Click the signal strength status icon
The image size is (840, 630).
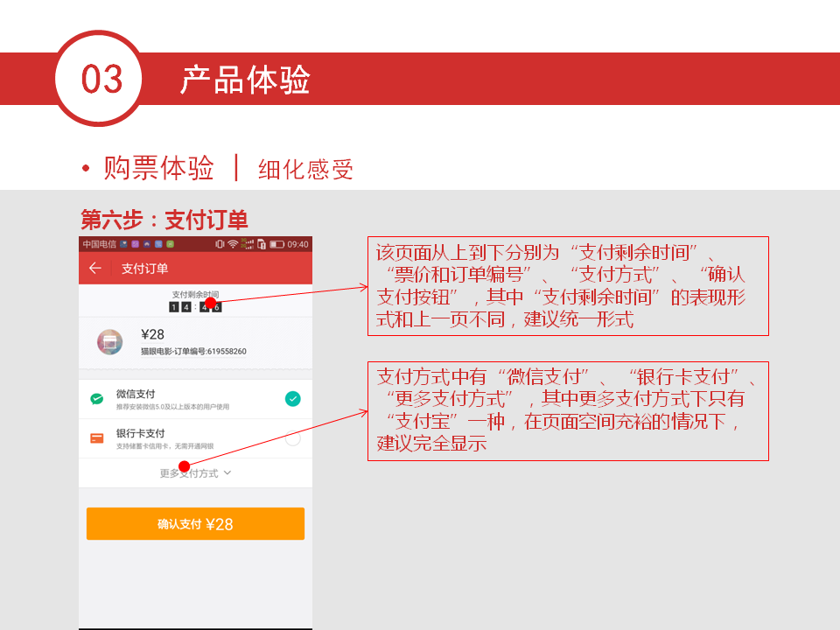[x=248, y=244]
